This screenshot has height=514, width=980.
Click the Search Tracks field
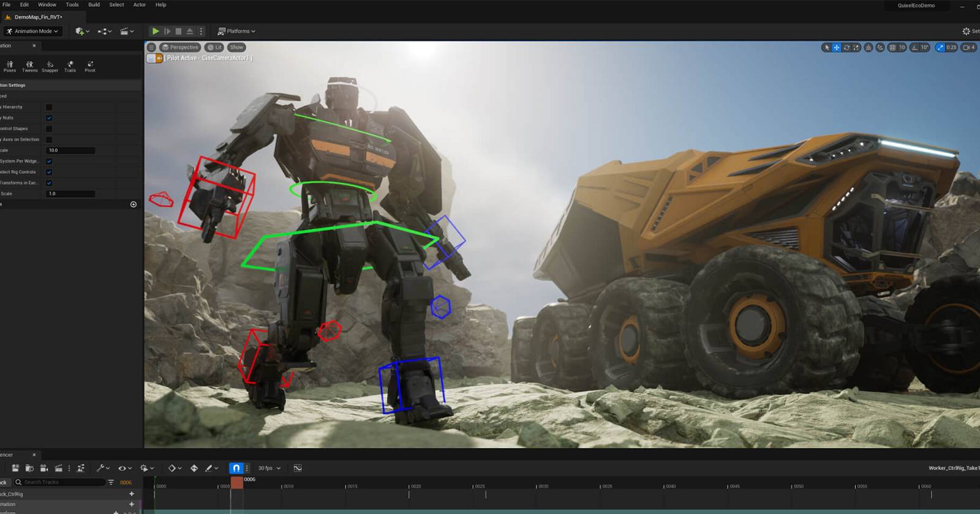tap(61, 482)
